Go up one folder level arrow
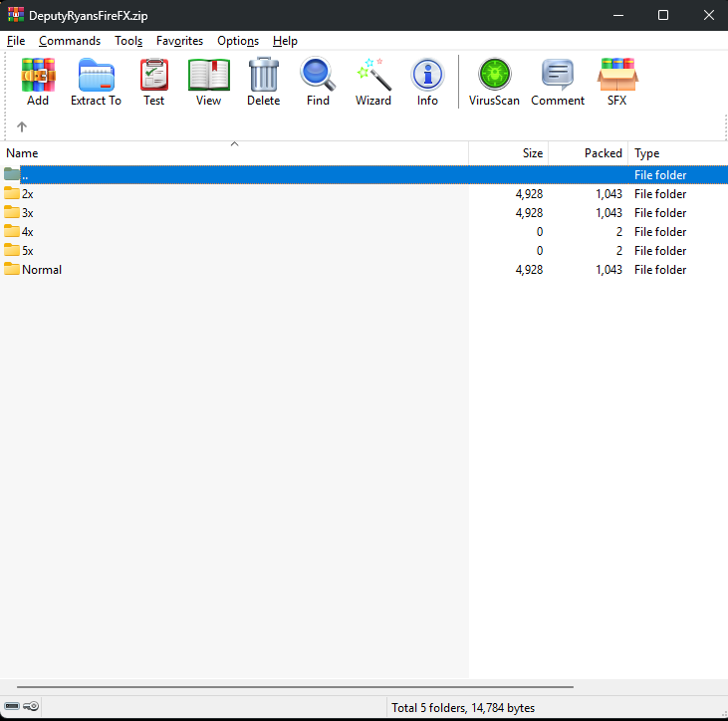Image resolution: width=728 pixels, height=721 pixels. pos(22,126)
